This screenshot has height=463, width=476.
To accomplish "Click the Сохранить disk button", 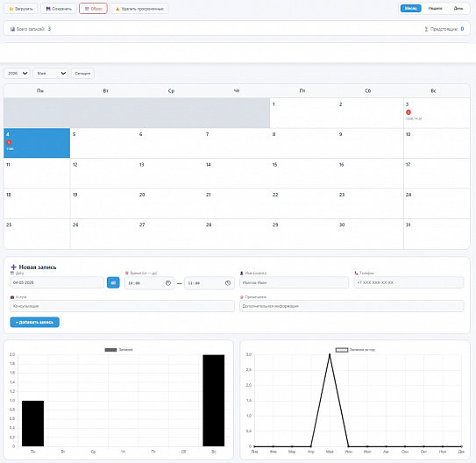I will [59, 9].
